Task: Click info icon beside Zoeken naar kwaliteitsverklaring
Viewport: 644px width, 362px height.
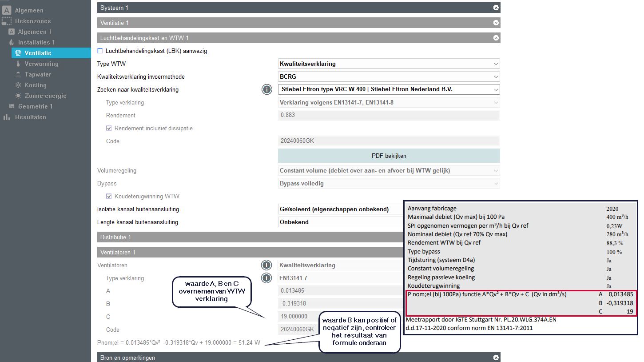Action: pyautogui.click(x=266, y=89)
